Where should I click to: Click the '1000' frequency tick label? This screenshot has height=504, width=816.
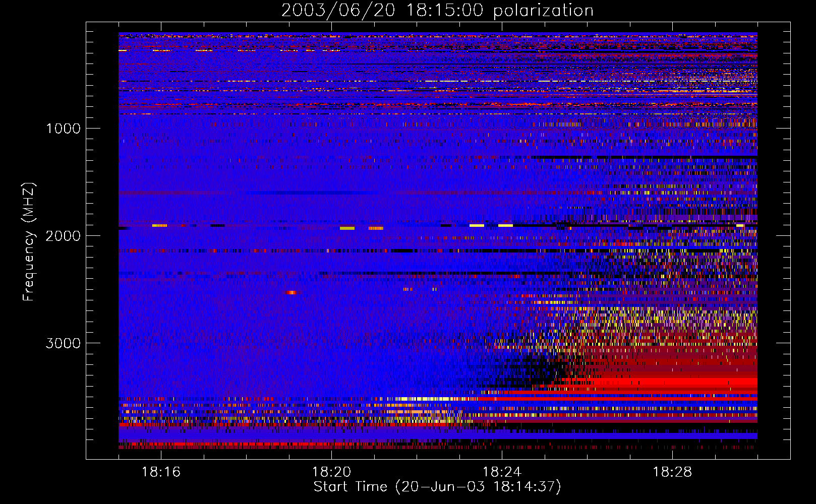pyautogui.click(x=63, y=129)
